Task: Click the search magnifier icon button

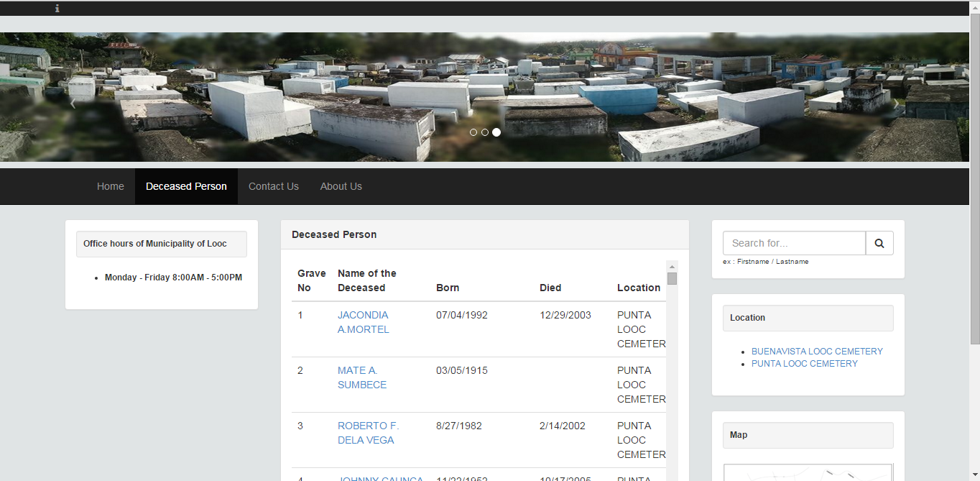Action: tap(879, 243)
